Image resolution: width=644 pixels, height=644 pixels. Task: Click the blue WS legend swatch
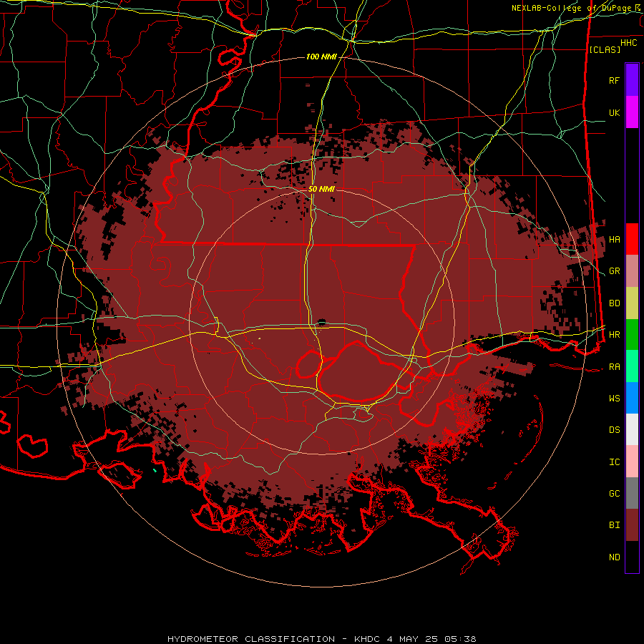coord(632,398)
